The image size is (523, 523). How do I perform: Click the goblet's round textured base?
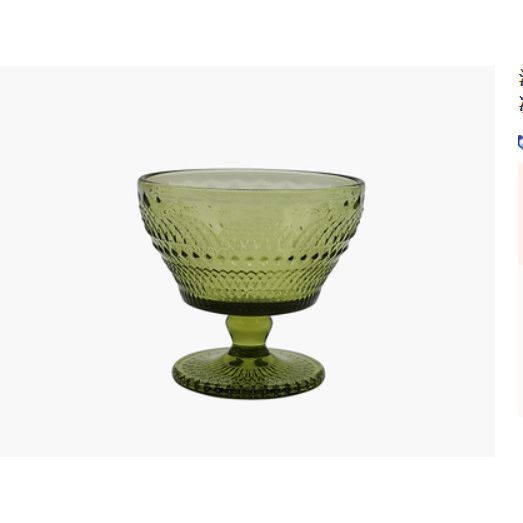click(x=248, y=373)
